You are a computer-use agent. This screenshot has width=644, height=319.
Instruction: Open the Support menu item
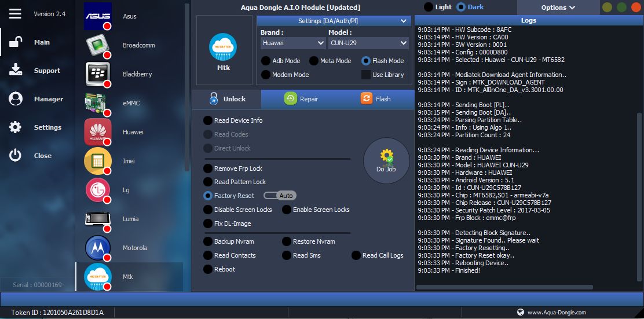pos(38,71)
